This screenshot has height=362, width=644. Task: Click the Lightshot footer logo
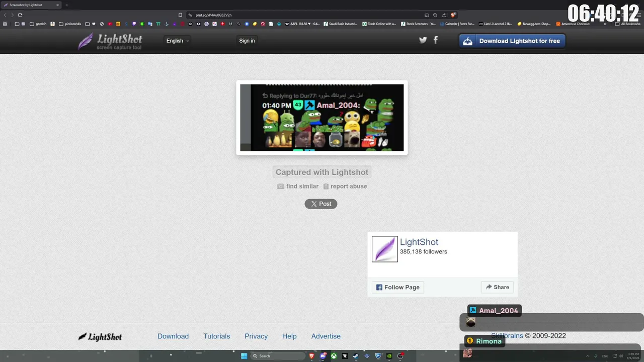(x=100, y=336)
